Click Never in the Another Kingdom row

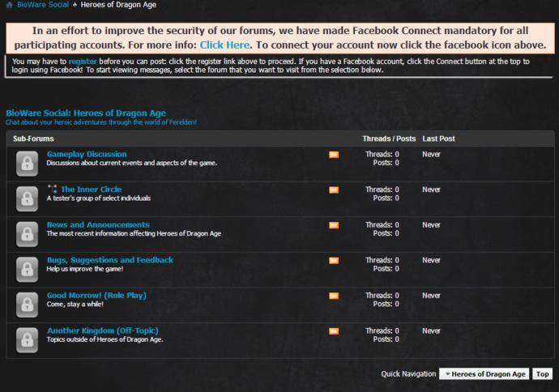pos(431,330)
